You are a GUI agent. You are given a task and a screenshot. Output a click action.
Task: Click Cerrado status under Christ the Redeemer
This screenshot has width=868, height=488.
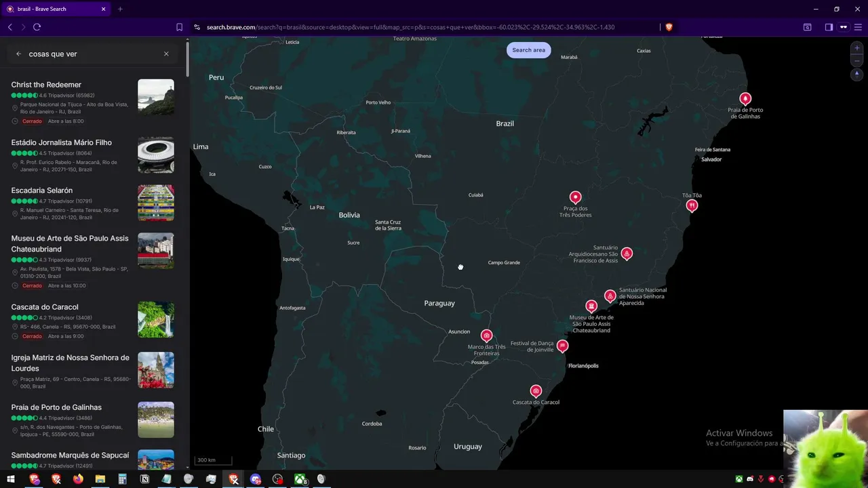point(32,121)
